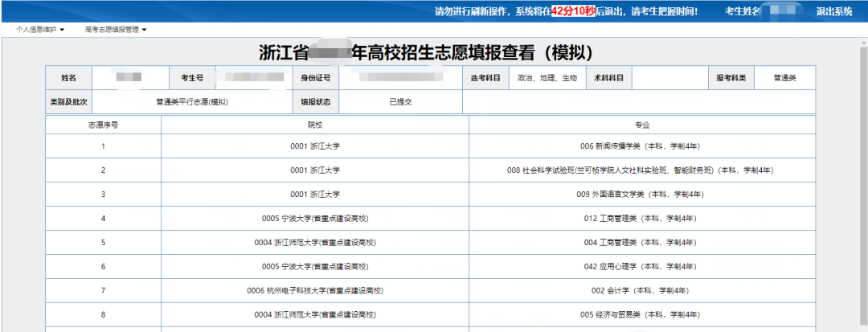Select the 042 应用心理学 major cell

[640, 267]
